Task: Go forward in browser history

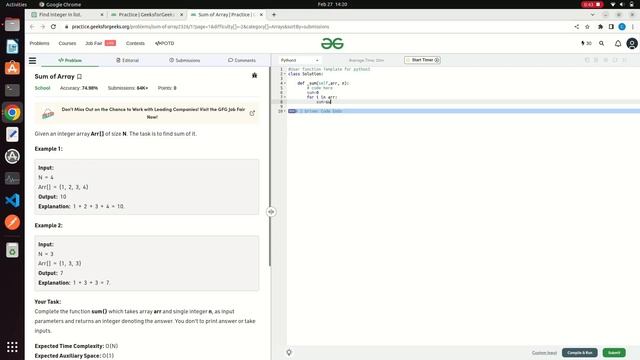Action: (42, 27)
